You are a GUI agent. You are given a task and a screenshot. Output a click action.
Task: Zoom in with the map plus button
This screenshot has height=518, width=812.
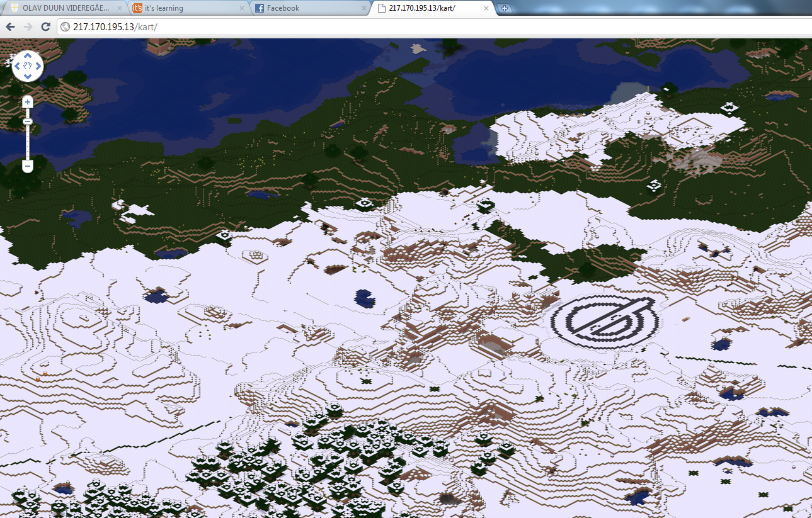pos(28,101)
